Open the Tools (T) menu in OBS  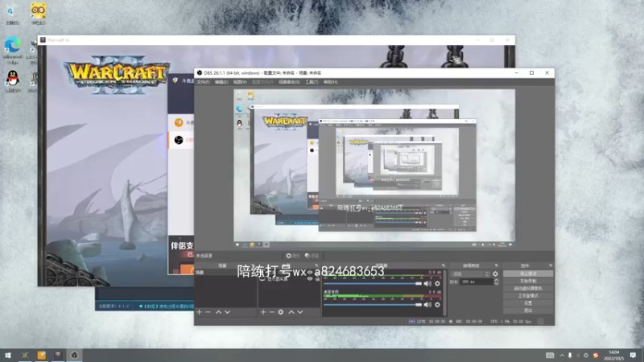coord(312,82)
